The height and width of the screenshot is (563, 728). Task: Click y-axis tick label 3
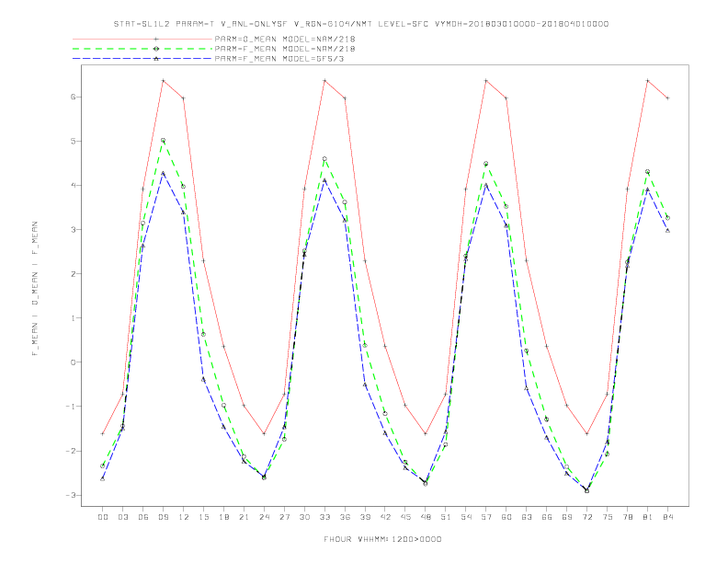pos(73,229)
